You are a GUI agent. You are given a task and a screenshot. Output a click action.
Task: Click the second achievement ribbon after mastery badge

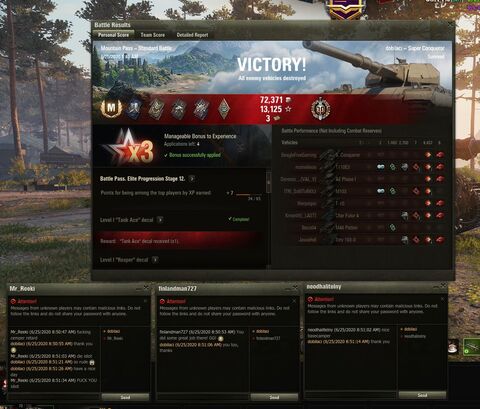click(x=156, y=109)
